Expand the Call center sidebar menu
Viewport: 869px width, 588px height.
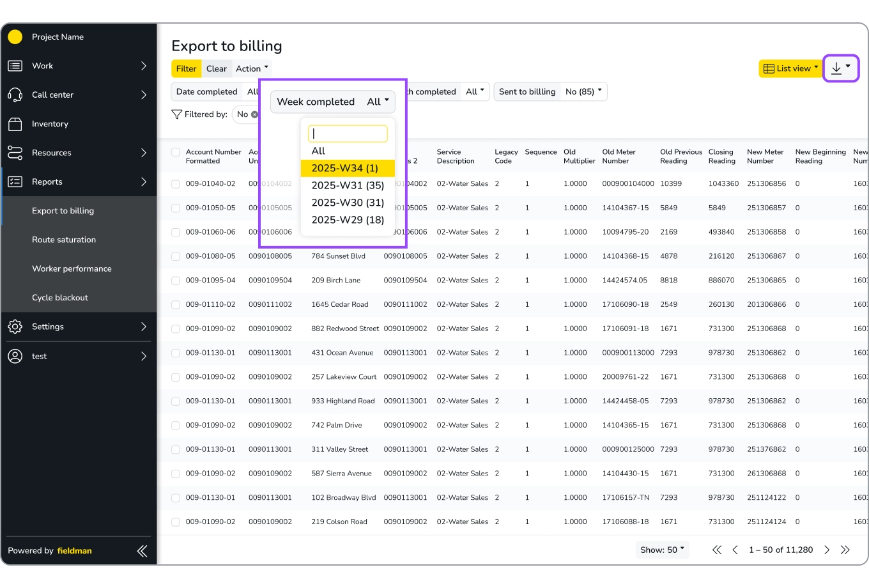(144, 95)
